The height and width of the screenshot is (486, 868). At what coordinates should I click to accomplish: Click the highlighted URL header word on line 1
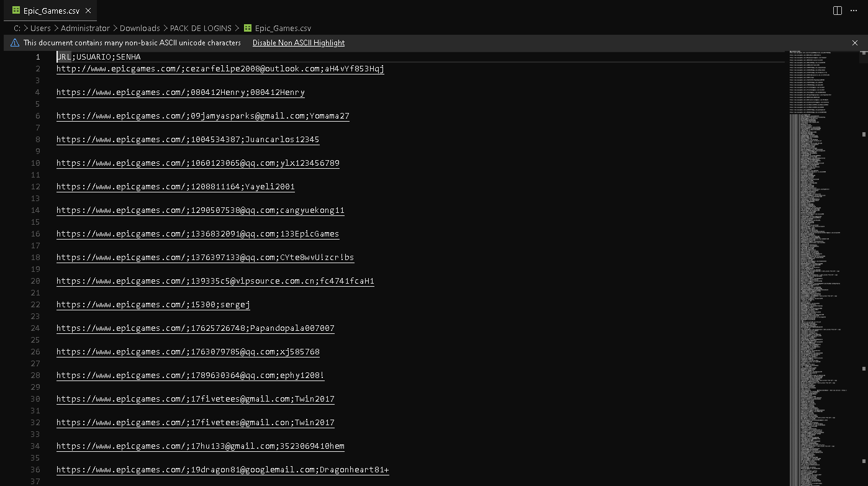click(64, 57)
